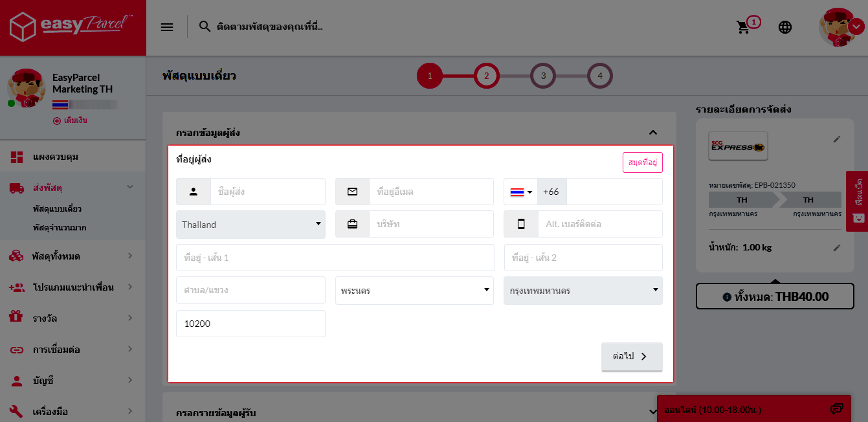
Task: Open the language globe icon
Action: [785, 27]
